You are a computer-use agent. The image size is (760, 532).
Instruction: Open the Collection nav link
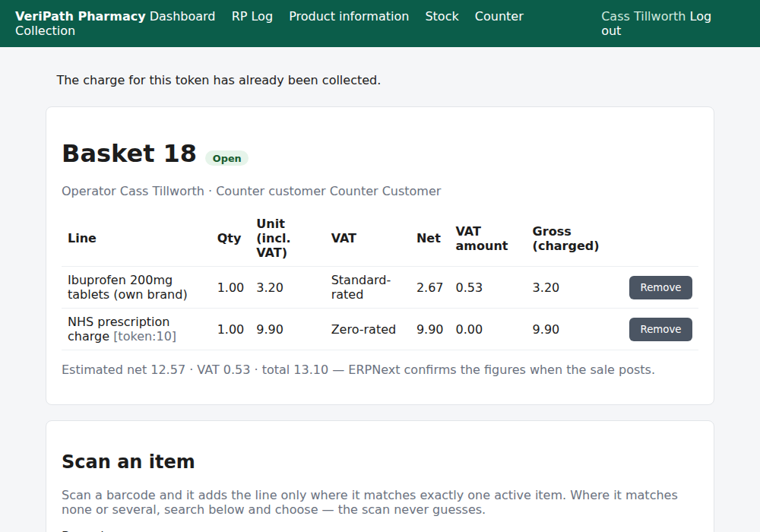pos(45,30)
